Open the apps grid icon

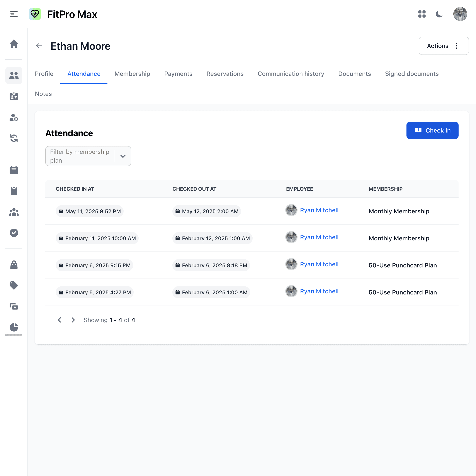click(x=422, y=14)
